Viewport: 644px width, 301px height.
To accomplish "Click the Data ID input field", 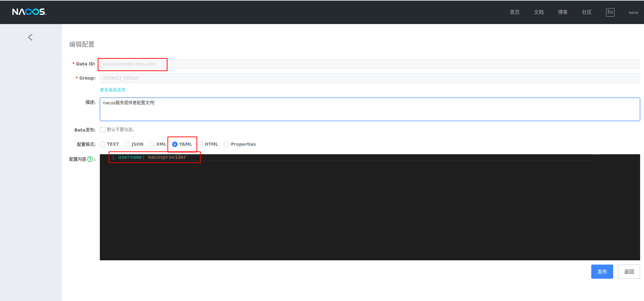I will 370,64.
